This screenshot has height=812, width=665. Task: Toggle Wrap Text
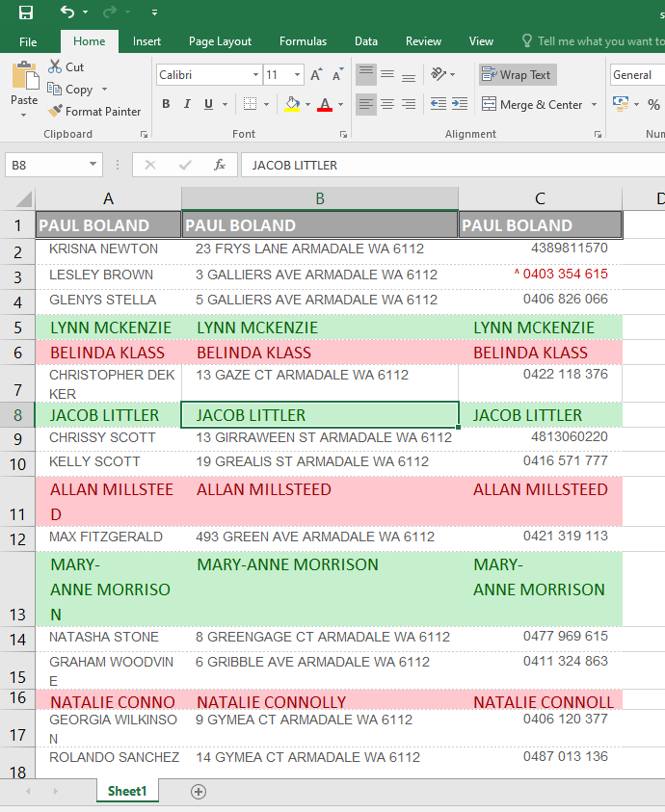[x=518, y=75]
